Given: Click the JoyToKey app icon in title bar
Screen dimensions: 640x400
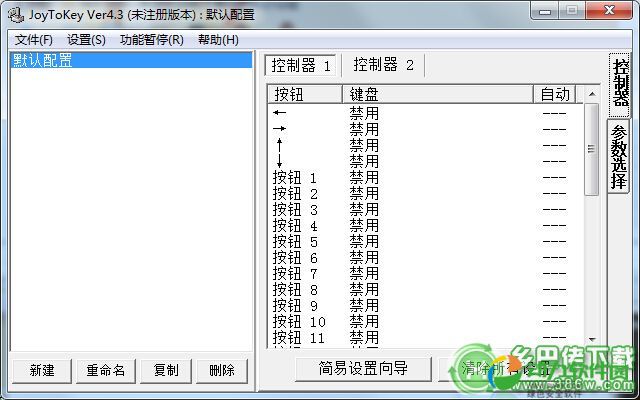Looking at the screenshot, I should [x=15, y=14].
